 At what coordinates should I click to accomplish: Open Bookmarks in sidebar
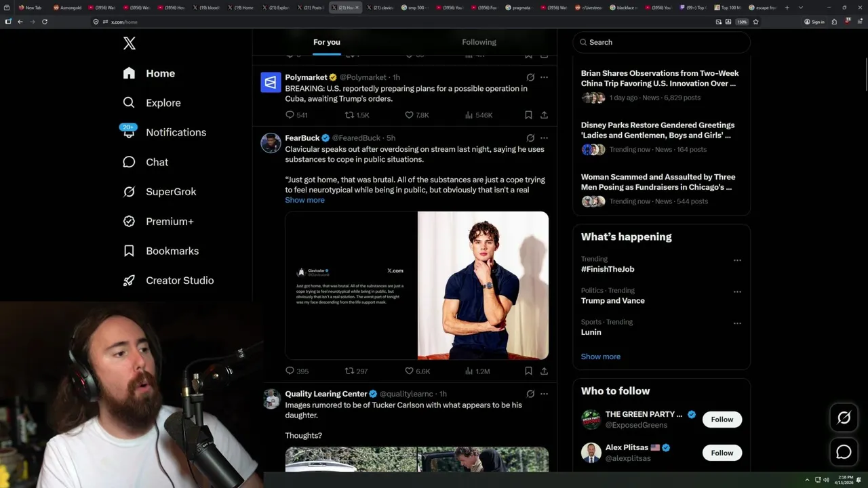160,251
